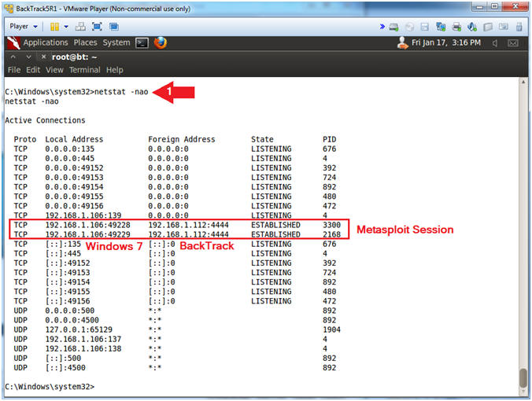Click the 'PID' column header
Screen dimensions: 532x401
pos(330,139)
